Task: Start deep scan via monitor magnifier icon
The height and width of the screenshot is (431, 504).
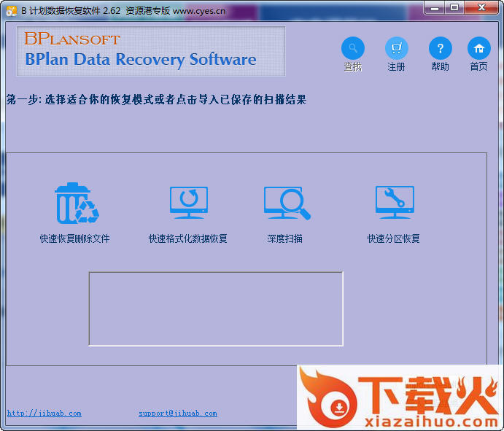Action: 286,203
